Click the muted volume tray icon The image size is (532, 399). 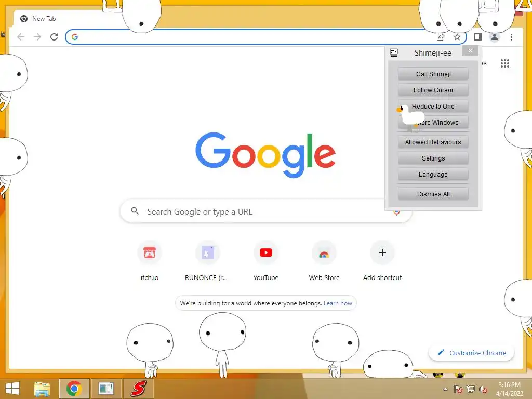click(483, 390)
